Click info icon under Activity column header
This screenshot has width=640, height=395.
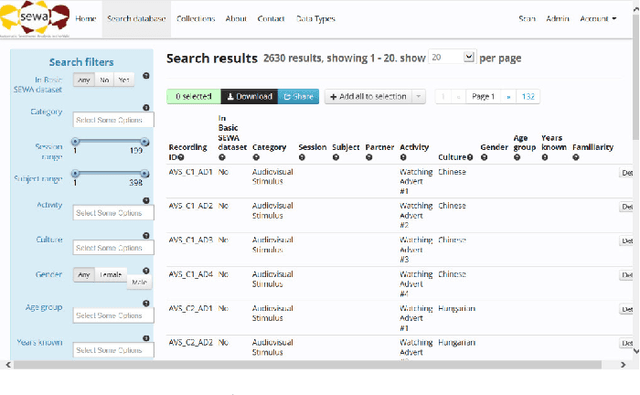[403, 157]
